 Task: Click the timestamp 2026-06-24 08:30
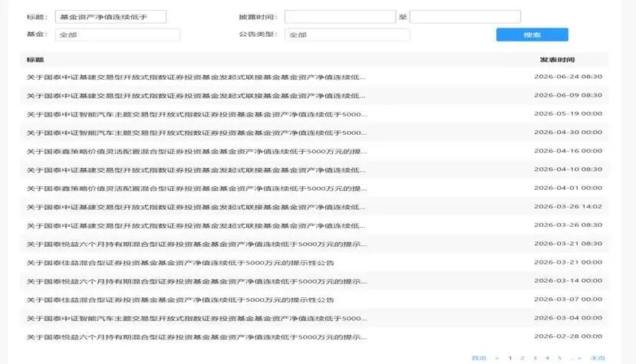click(568, 76)
